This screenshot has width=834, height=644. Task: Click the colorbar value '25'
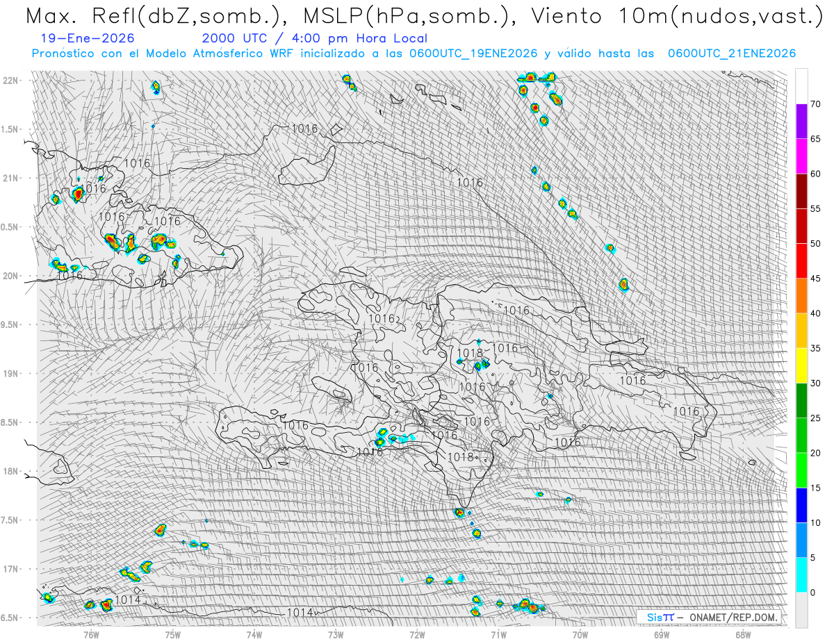tap(817, 418)
